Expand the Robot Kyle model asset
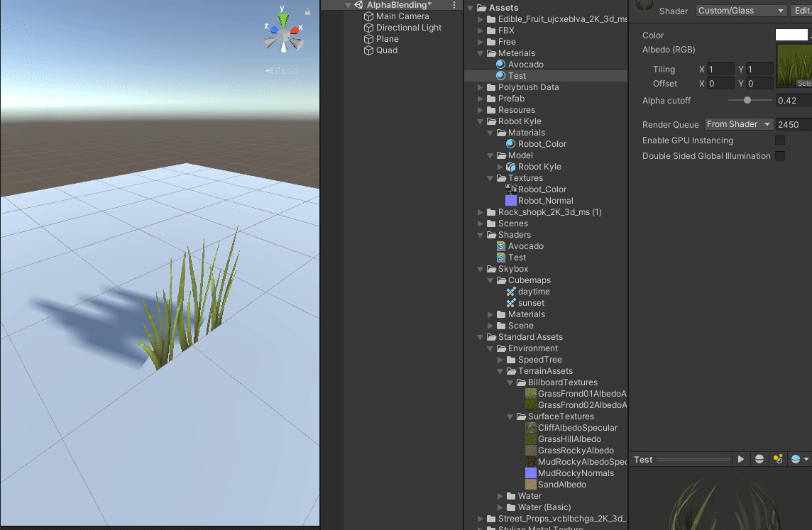The image size is (812, 530). (x=500, y=167)
